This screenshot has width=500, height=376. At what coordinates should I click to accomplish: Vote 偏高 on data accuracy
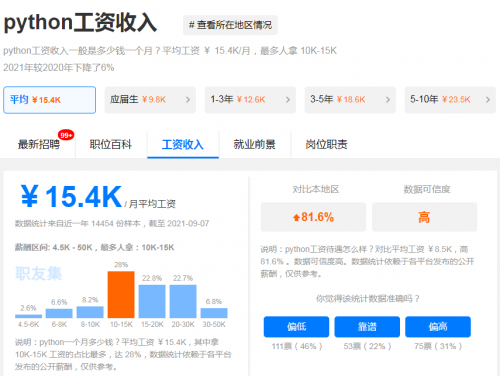[x=438, y=327]
